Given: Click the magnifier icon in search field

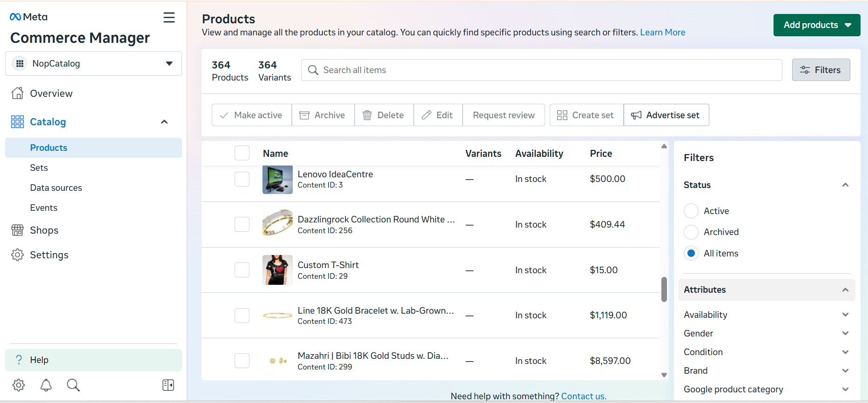Looking at the screenshot, I should coord(313,70).
